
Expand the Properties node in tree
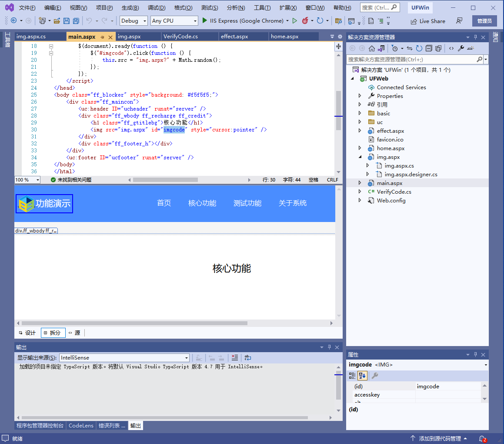360,96
